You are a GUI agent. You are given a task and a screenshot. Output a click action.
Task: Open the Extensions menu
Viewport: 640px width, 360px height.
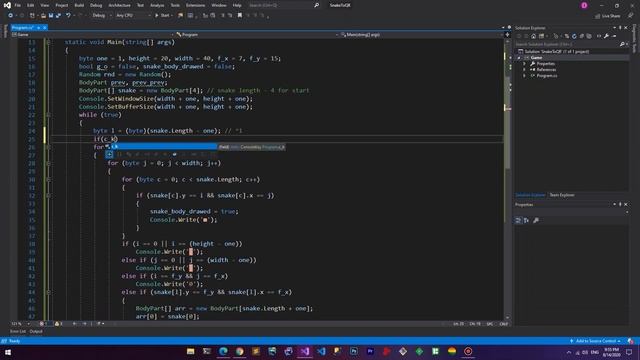196,5
